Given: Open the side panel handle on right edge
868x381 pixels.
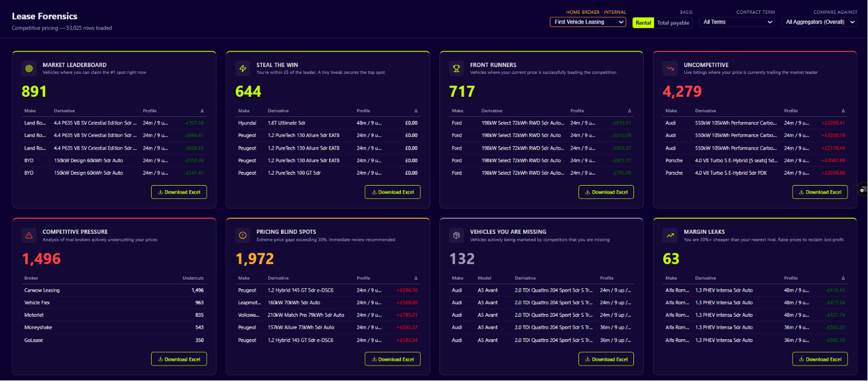Looking at the screenshot, I should pos(863,189).
